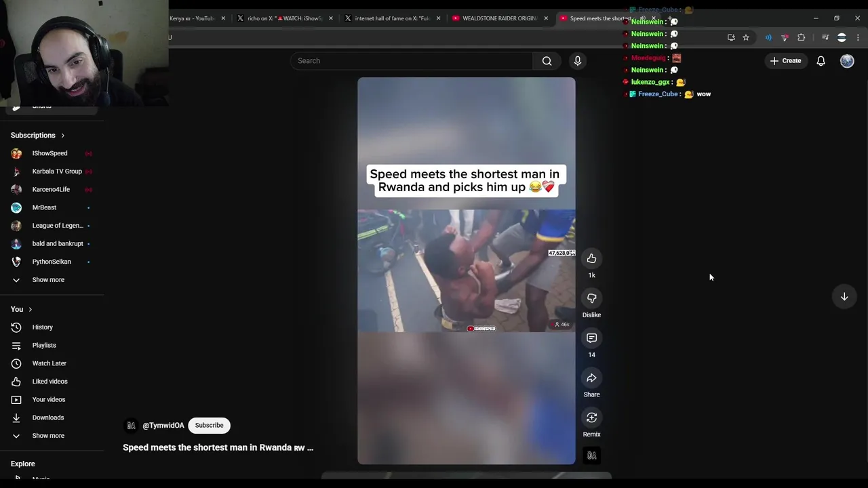Click lukenzo_ggx username in chat overlay
The width and height of the screenshot is (868, 488).
(650, 82)
